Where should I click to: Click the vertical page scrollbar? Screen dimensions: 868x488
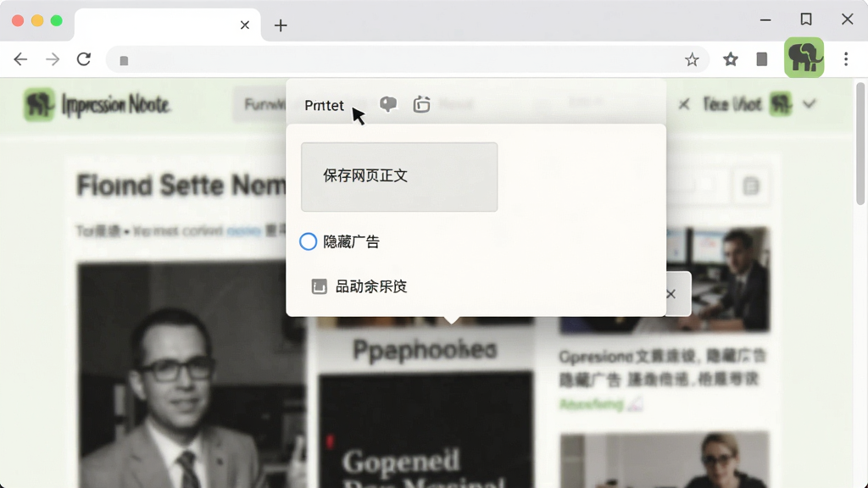(x=860, y=144)
